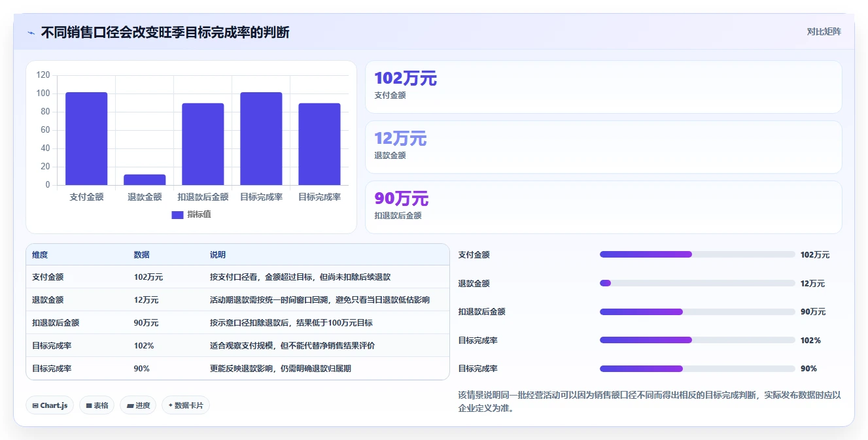Click the 数据卡片 tag chip
The width and height of the screenshot is (868, 440).
186,405
